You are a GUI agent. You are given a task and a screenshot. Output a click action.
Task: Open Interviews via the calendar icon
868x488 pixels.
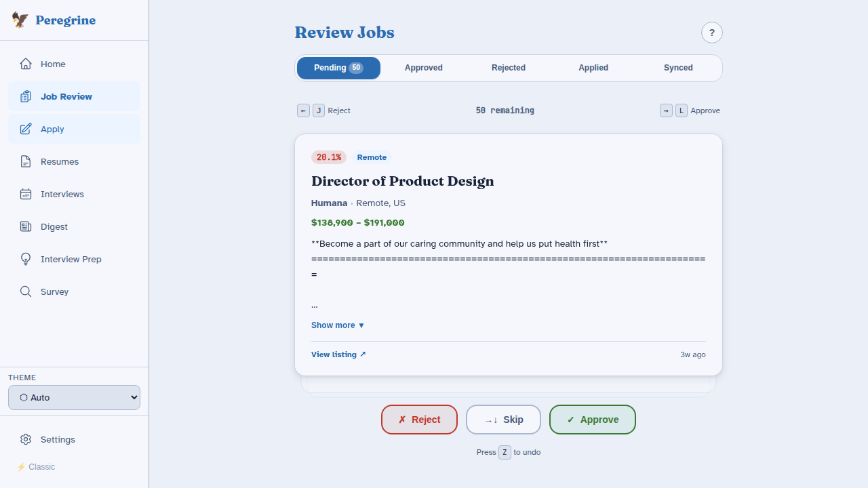pyautogui.click(x=26, y=194)
